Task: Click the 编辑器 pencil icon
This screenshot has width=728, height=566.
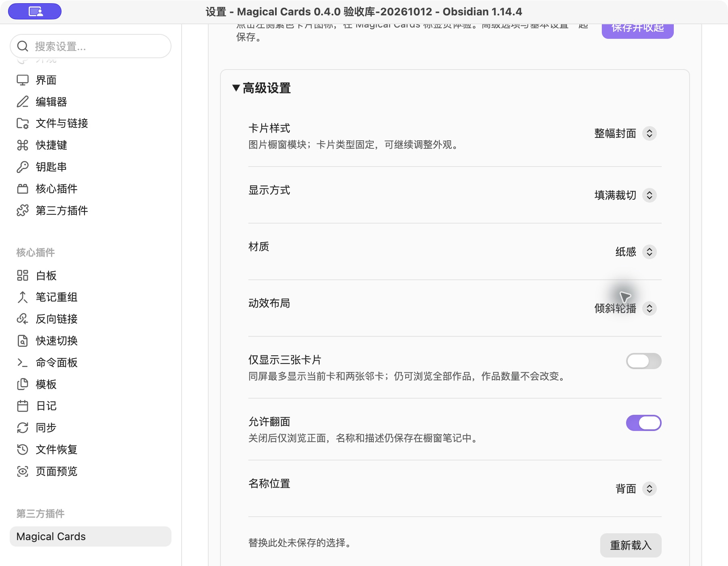Action: 23,101
